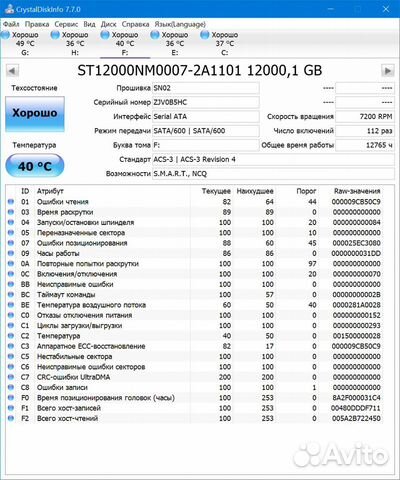Click the status dot for attribute C5

[11, 357]
